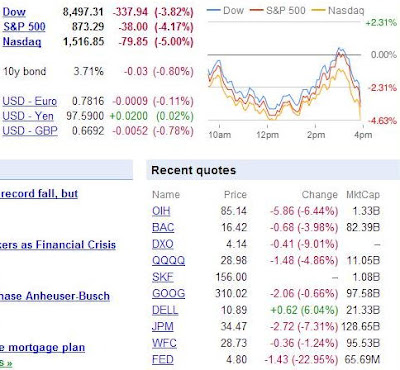Click the USD - GBP currency link
This screenshot has width=400, height=370.
click(30, 131)
